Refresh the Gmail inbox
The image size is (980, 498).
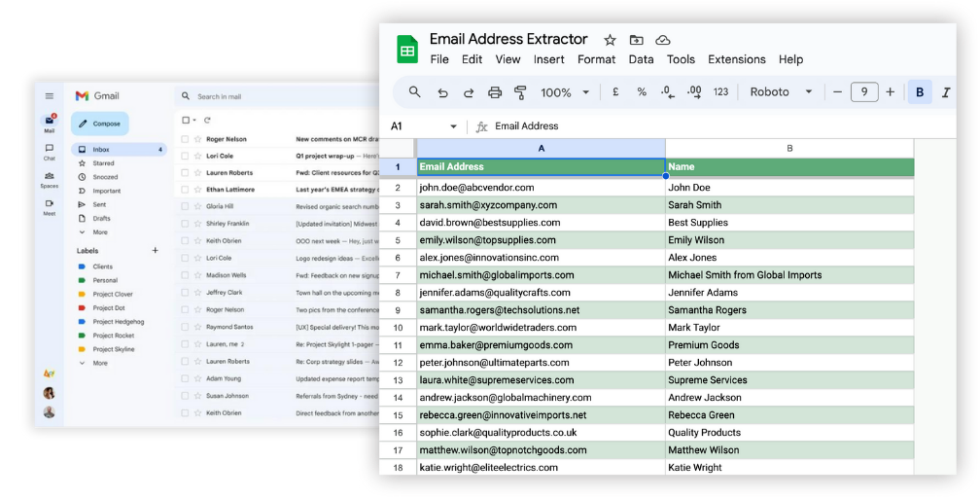click(x=207, y=120)
